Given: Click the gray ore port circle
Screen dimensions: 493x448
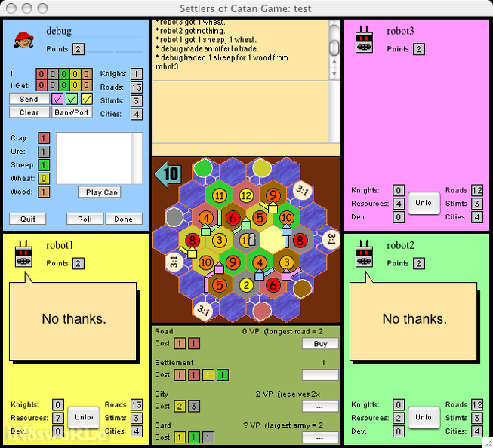Looking at the screenshot, I should tap(174, 217).
